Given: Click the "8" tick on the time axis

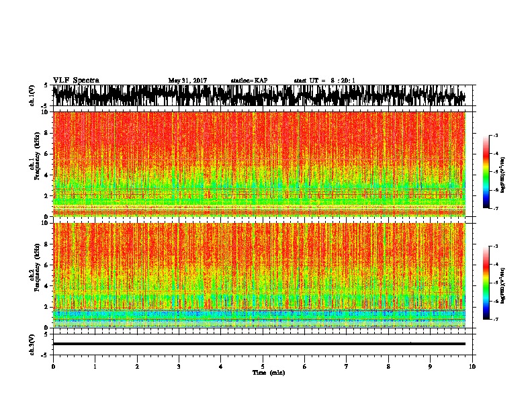Looking at the screenshot, I should 388,366.
